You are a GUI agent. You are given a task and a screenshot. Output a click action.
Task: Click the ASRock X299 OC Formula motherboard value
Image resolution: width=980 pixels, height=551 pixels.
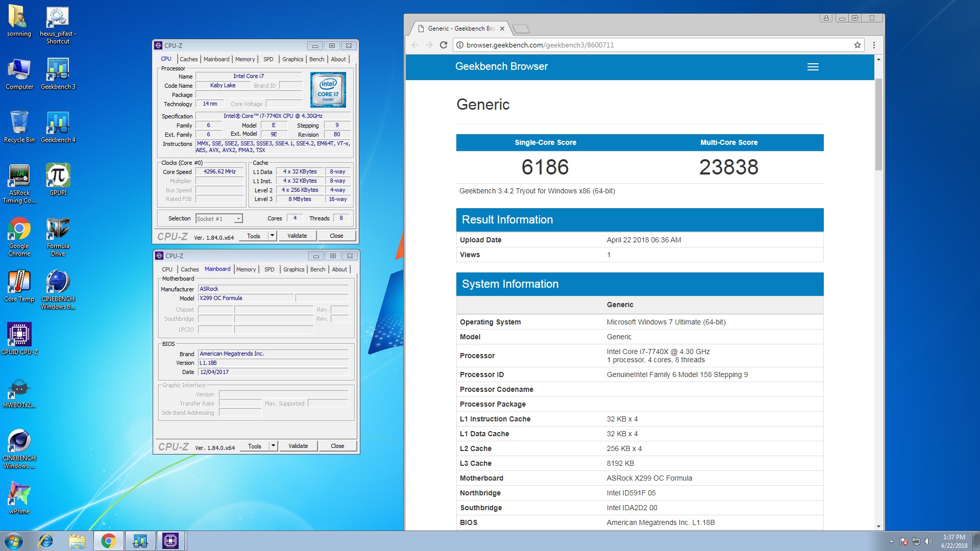coord(649,478)
